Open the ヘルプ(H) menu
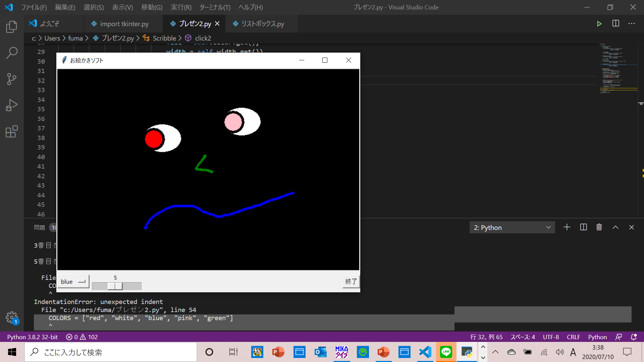This screenshot has width=644, height=362. coord(251,7)
